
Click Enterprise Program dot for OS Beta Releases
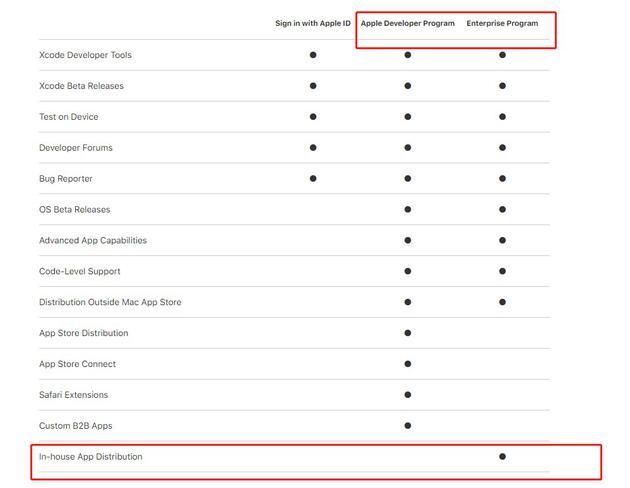pyautogui.click(x=502, y=210)
